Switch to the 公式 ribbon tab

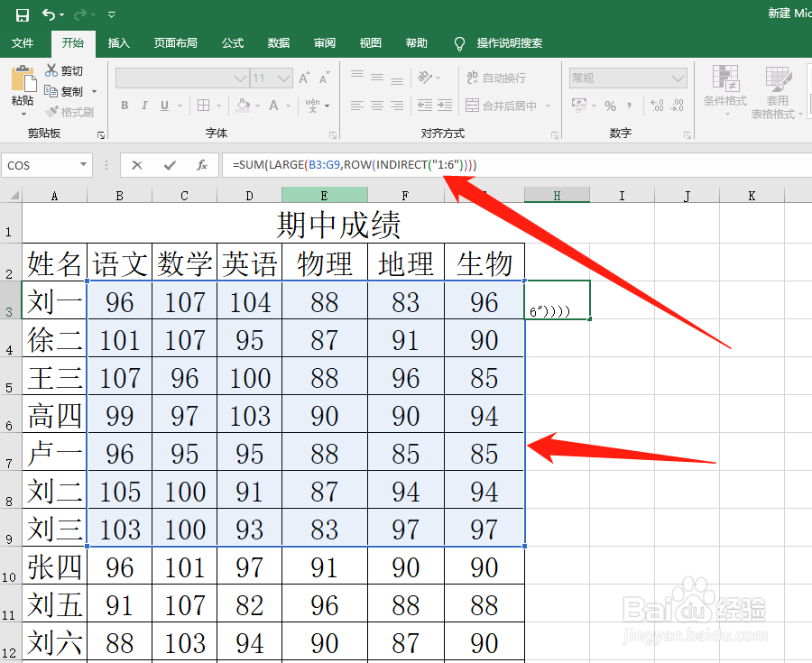pyautogui.click(x=232, y=42)
